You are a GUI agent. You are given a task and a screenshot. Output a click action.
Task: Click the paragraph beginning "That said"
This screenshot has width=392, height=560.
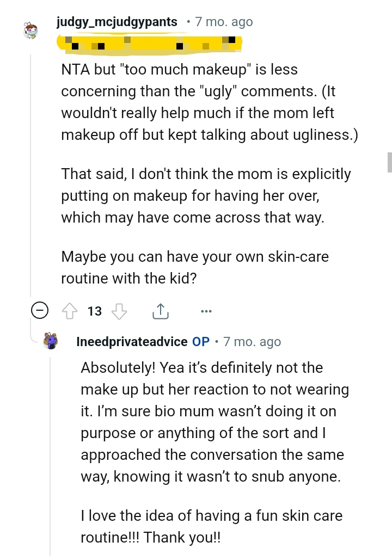[206, 196]
